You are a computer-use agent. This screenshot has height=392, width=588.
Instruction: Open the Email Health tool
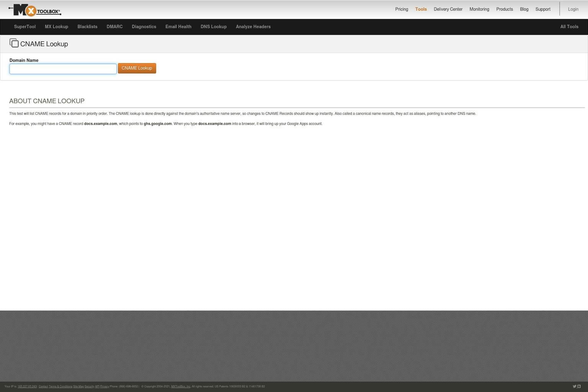[x=178, y=26]
